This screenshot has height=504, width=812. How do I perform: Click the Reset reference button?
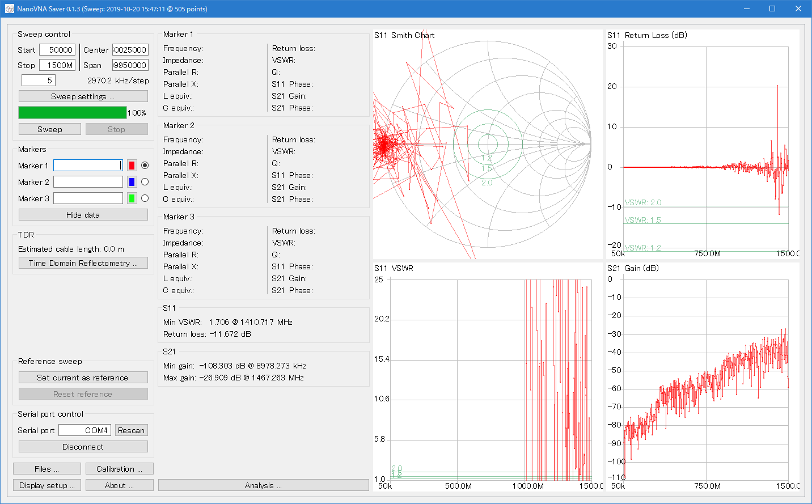point(83,394)
